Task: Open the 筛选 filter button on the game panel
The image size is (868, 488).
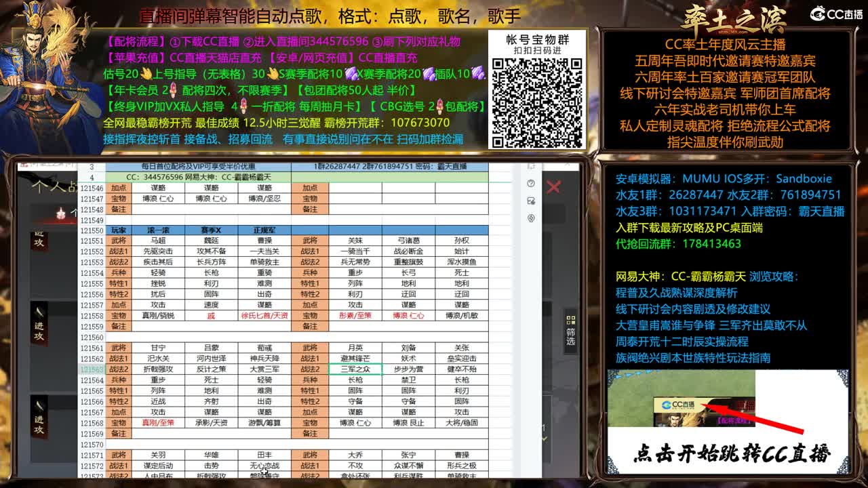Action: (x=570, y=331)
